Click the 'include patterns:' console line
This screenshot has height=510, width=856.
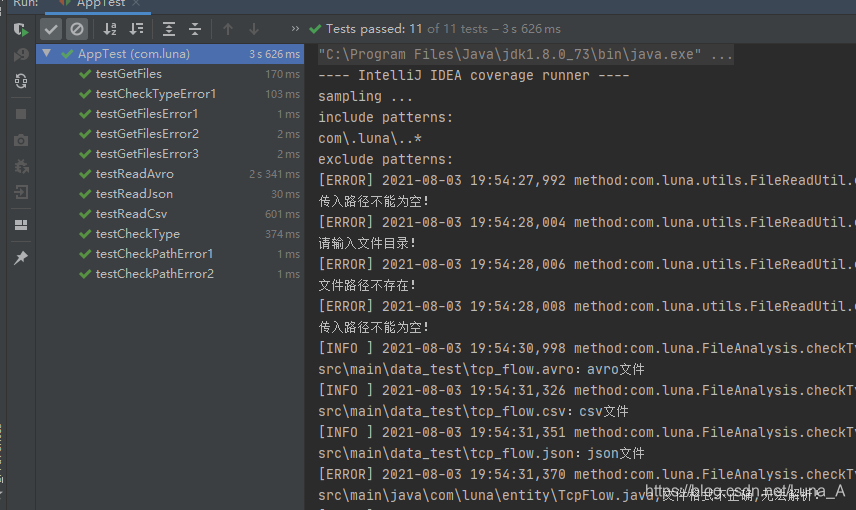click(x=385, y=117)
